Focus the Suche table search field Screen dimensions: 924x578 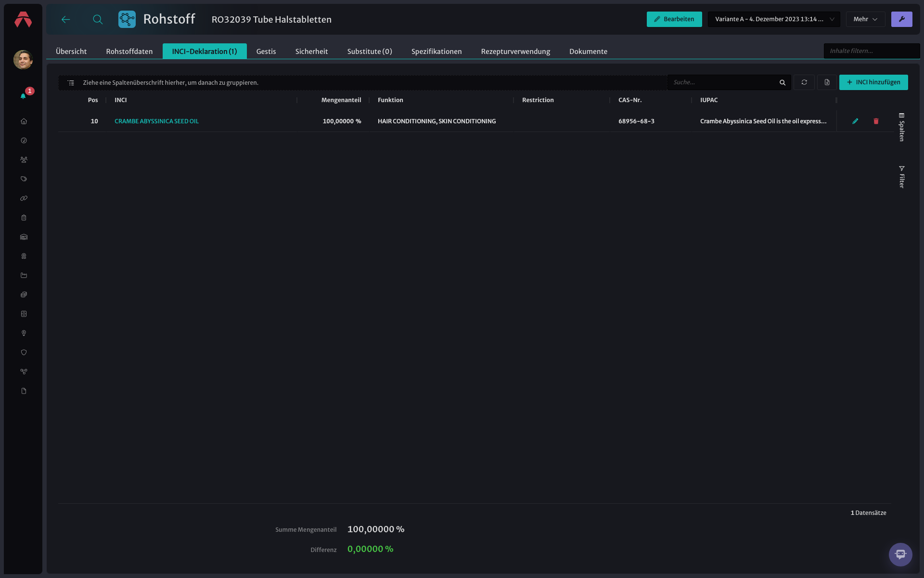tap(724, 82)
